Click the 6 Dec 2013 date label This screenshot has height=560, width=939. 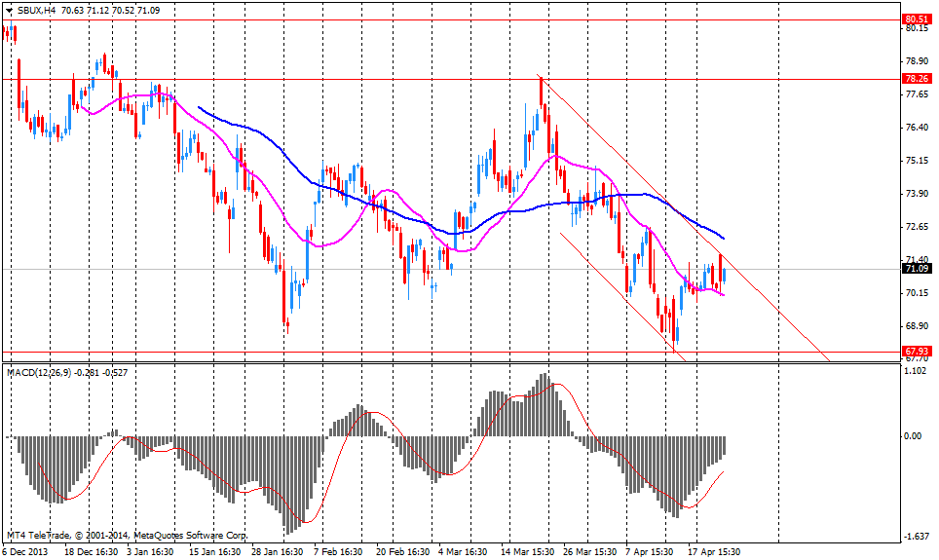coord(25,551)
